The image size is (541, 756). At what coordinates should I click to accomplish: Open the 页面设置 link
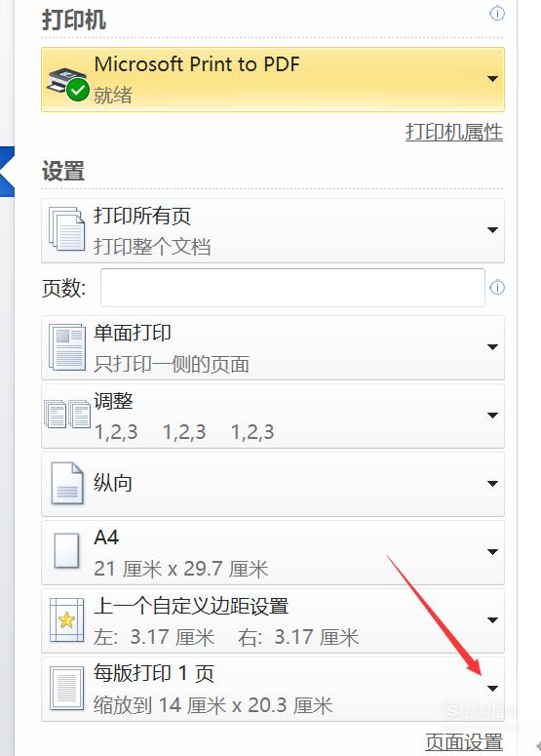click(x=464, y=742)
